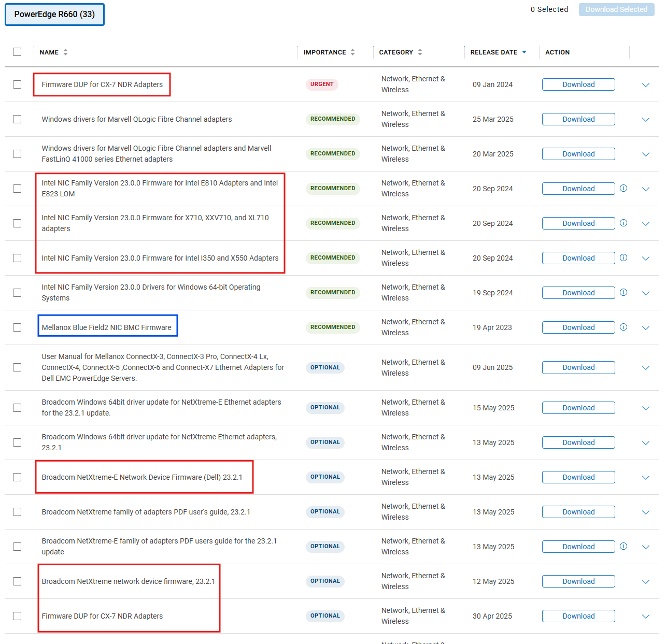Screen dimensions: 666x644
Task: Open info popup for Intel E810 firmware
Action: (x=624, y=189)
